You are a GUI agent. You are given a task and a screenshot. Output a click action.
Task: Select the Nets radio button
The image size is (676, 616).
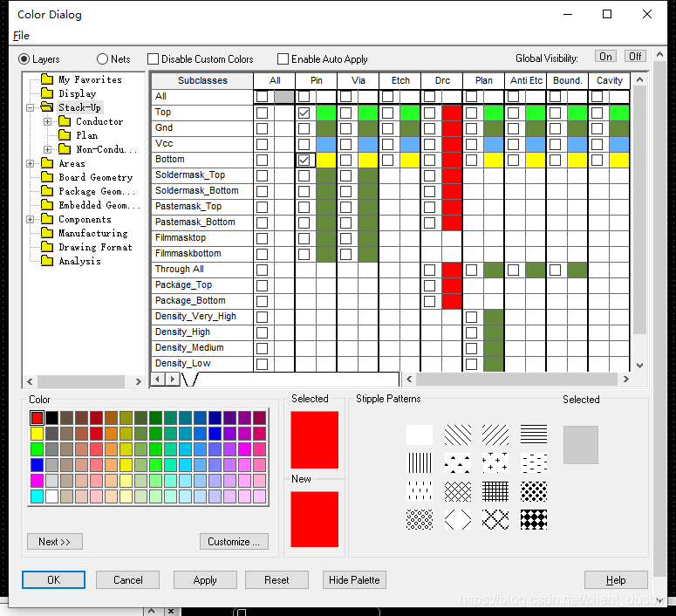coord(102,59)
